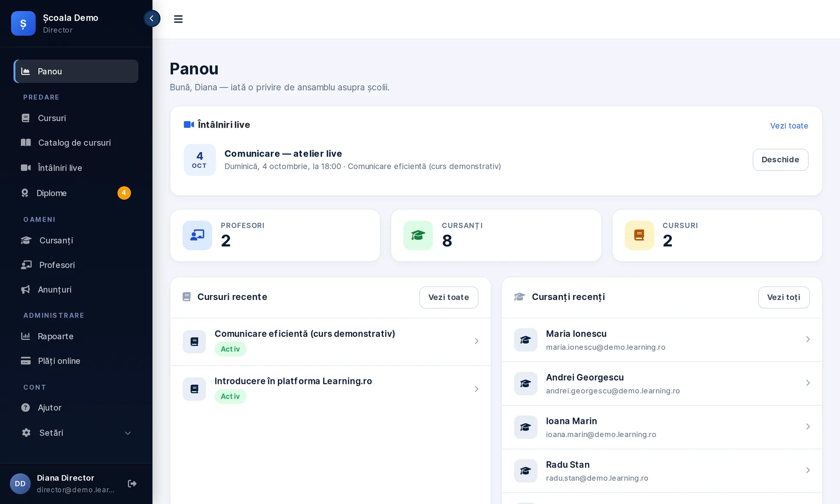Click Radu Stan's graduation cap icon
Screen dimensions: 840x504
525,471
